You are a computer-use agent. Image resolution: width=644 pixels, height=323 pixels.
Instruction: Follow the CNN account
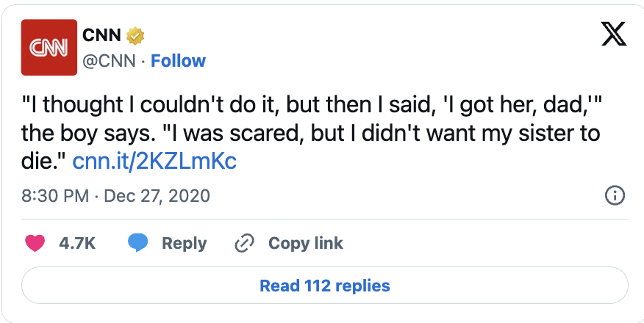coord(178,61)
